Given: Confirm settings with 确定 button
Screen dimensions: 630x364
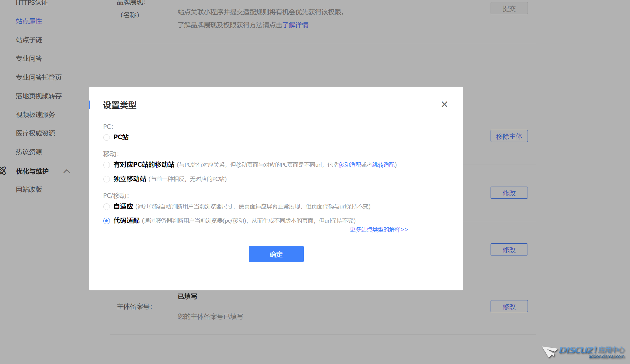Looking at the screenshot, I should pos(276,254).
